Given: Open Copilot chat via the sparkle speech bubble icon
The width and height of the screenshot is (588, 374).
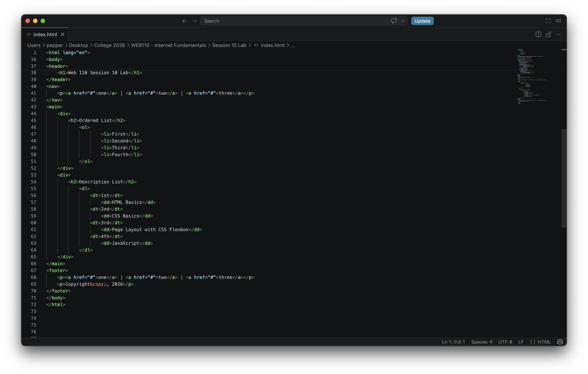Looking at the screenshot, I should click(x=394, y=21).
